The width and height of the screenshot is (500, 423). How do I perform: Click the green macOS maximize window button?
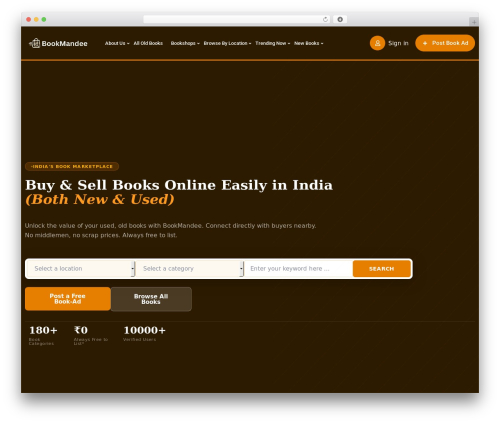pos(44,19)
